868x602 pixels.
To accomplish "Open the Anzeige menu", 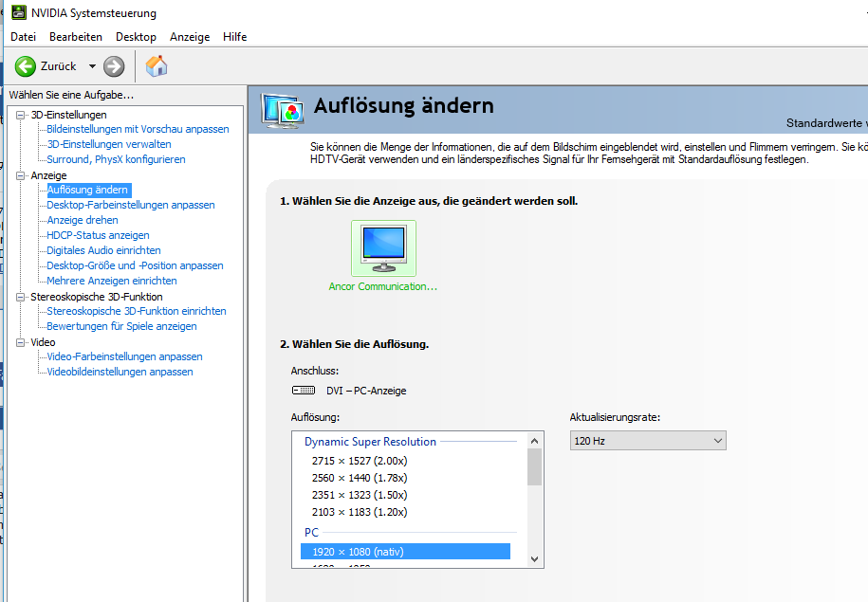I will 190,37.
